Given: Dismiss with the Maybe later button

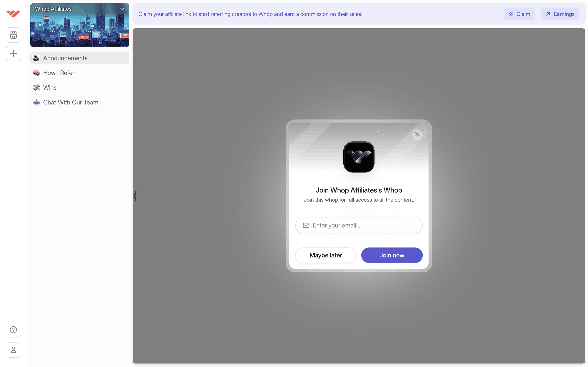Looking at the screenshot, I should [325, 255].
